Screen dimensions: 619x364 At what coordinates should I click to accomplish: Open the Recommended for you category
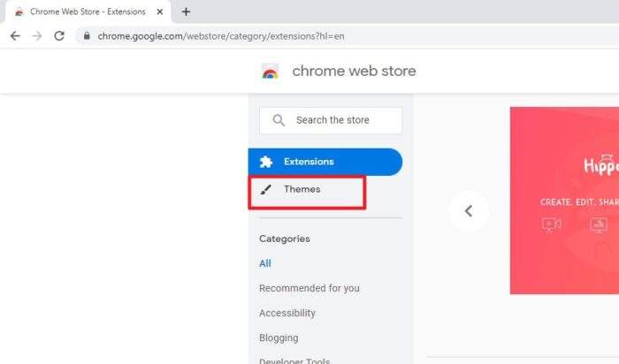pos(309,288)
